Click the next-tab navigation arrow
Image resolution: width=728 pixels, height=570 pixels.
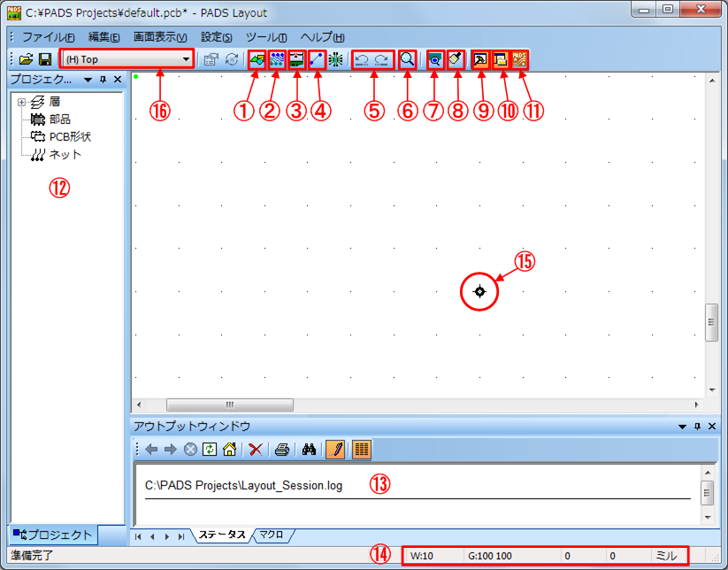[x=166, y=536]
